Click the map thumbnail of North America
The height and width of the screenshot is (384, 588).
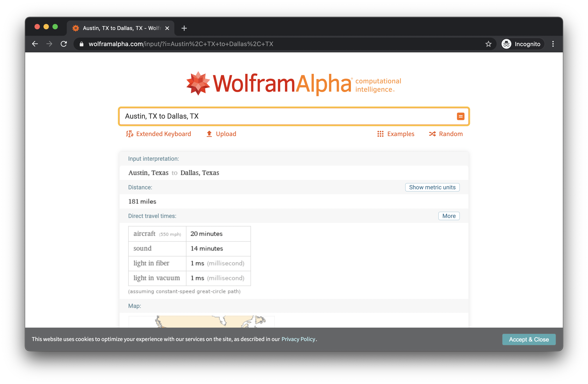coord(201,322)
